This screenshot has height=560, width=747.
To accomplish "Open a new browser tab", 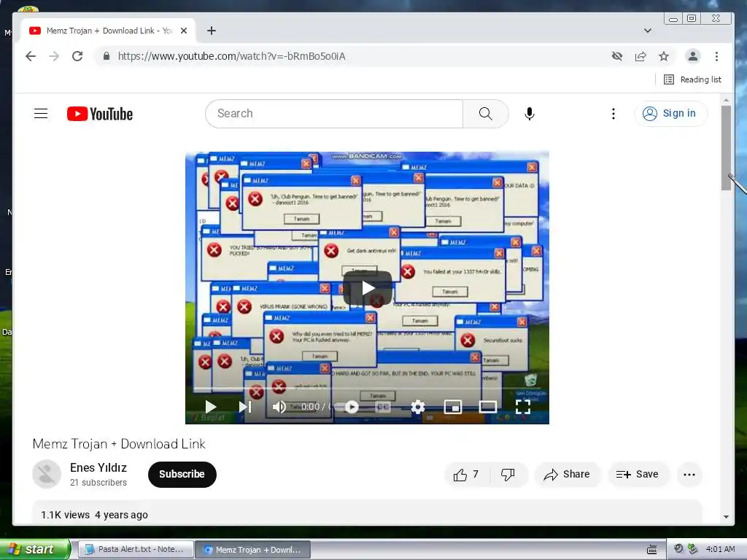I will pos(212,31).
